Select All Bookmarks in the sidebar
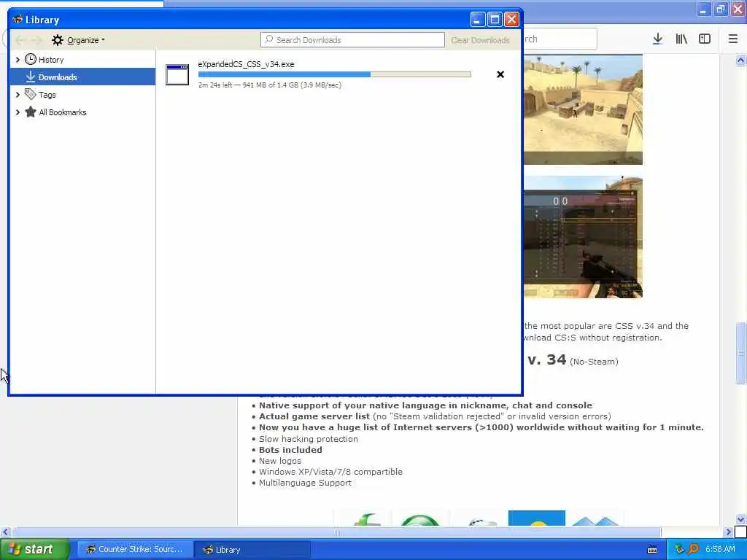The height and width of the screenshot is (560, 747). click(63, 112)
